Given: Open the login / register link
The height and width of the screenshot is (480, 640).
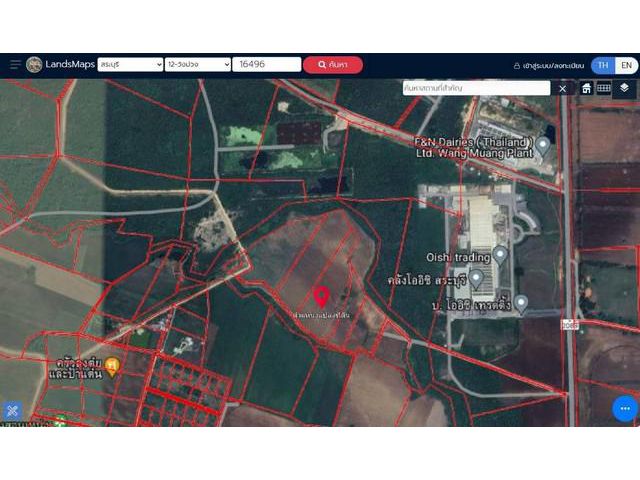Looking at the screenshot, I should 547,65.
